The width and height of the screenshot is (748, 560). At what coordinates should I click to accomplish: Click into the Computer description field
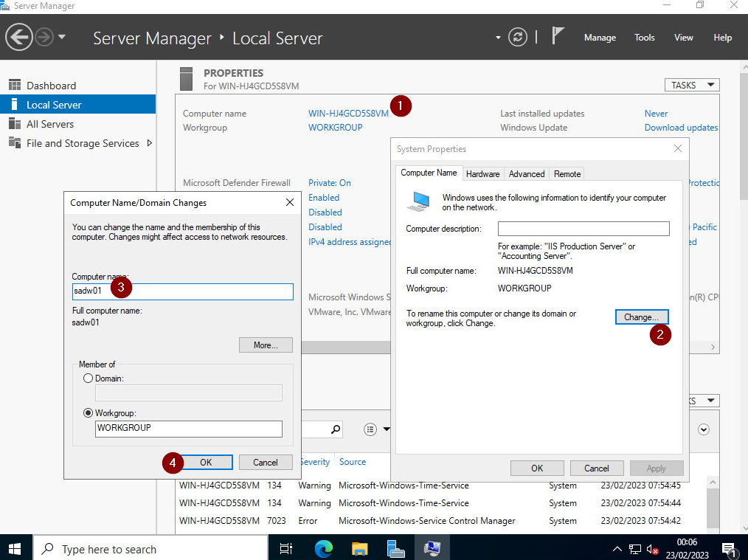coord(583,229)
